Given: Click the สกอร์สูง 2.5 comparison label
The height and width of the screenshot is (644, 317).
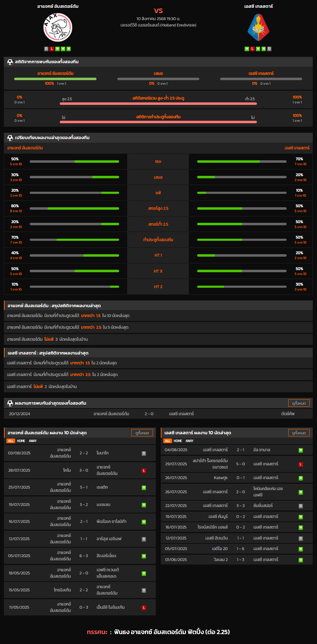Looking at the screenshot, I should (x=158, y=208).
